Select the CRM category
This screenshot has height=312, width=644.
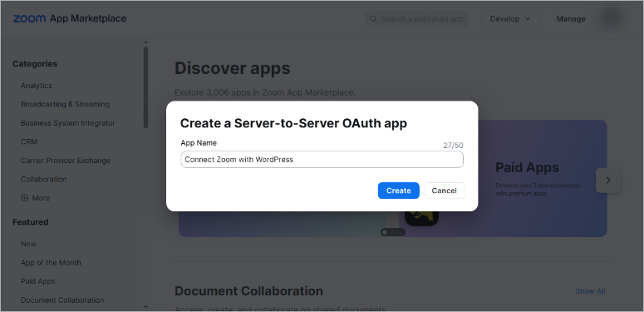coord(29,141)
